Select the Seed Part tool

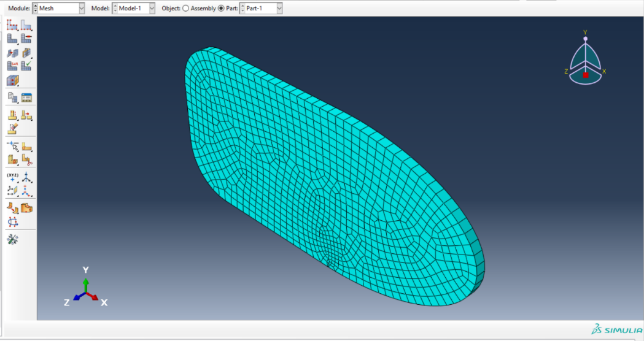[x=12, y=25]
